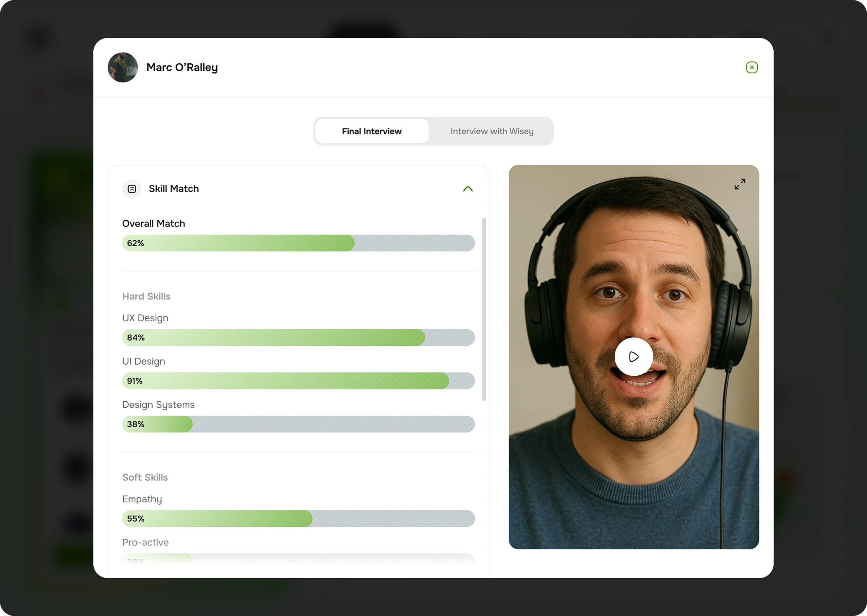Click the Marc O'Ralley name heading
867x616 pixels.
point(182,67)
